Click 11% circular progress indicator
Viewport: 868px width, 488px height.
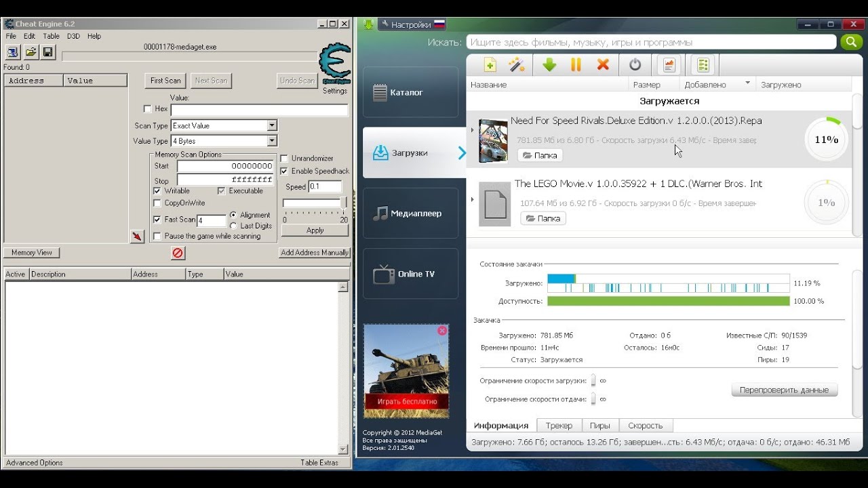tap(826, 140)
